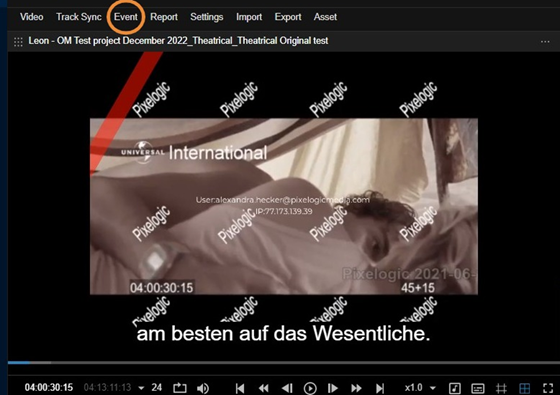Screen dimensions: 560x395
Task: Toggle the audio track music-note icon
Action: click(x=455, y=388)
